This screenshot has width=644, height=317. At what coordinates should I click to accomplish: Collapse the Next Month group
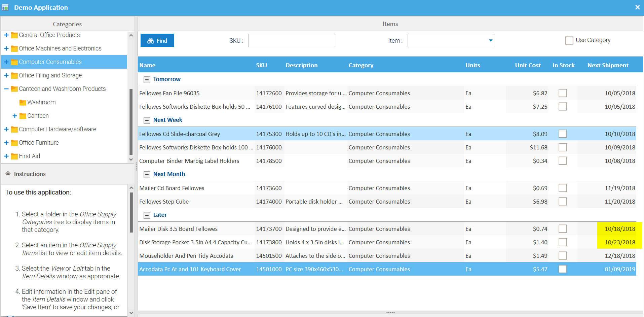pos(147,175)
